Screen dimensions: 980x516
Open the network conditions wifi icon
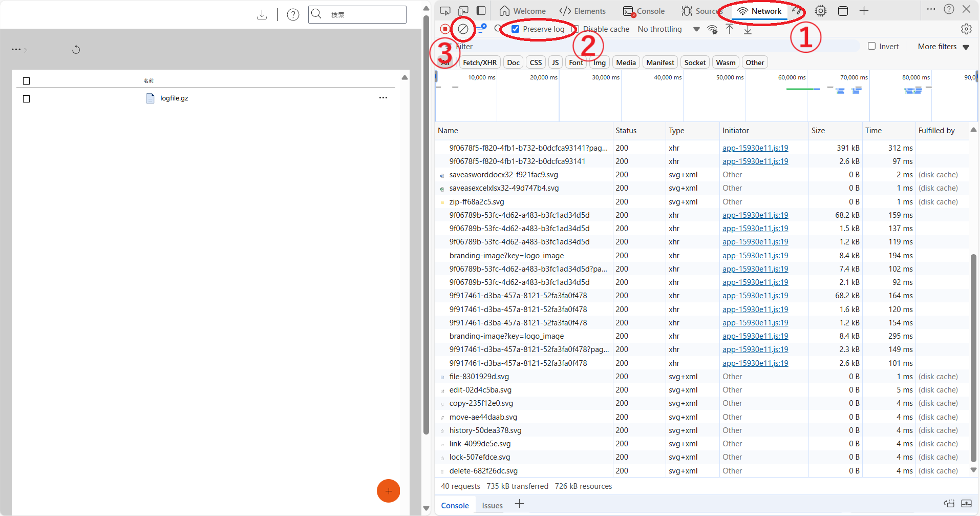click(x=712, y=29)
